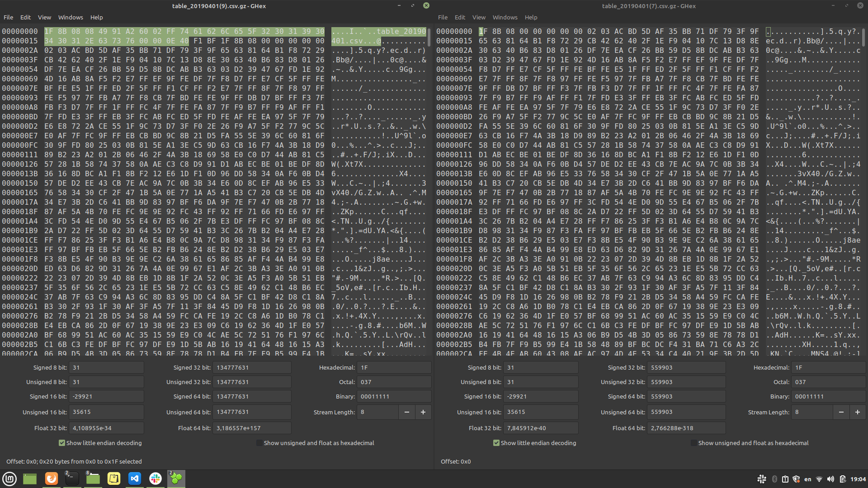
Task: Decrease Stream Length in the right window
Action: 841,412
